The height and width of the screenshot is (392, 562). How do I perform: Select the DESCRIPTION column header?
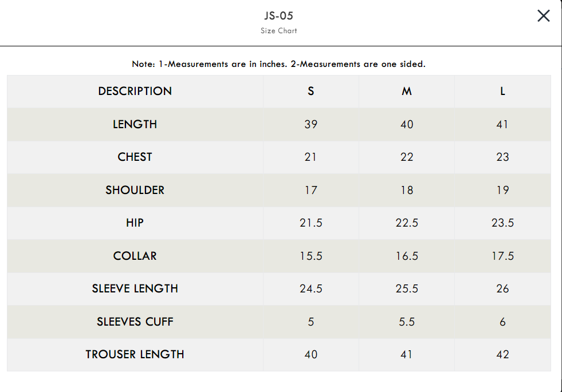pyautogui.click(x=135, y=92)
